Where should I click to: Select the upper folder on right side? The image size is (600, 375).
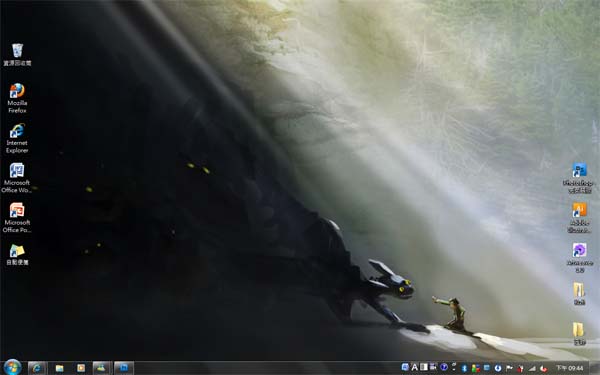(x=579, y=294)
